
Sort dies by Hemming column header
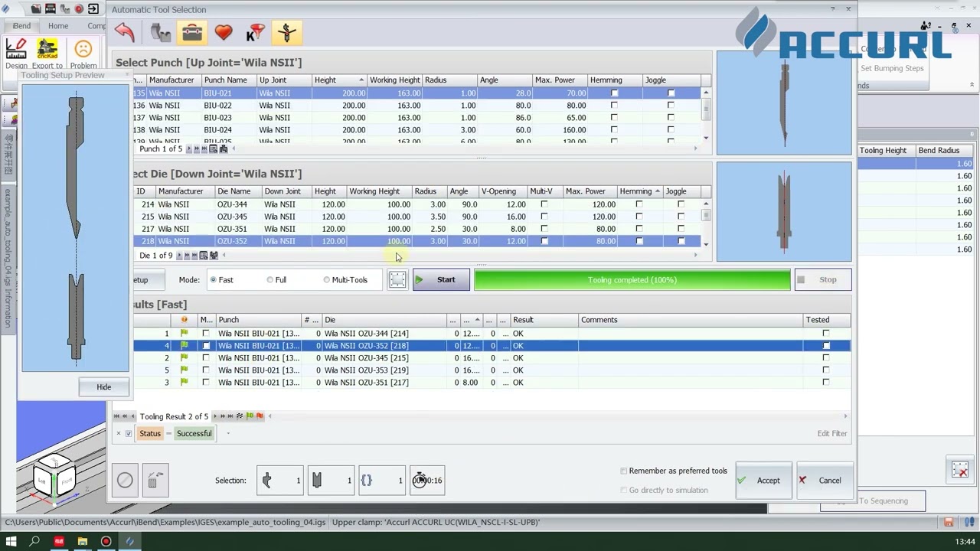639,191
